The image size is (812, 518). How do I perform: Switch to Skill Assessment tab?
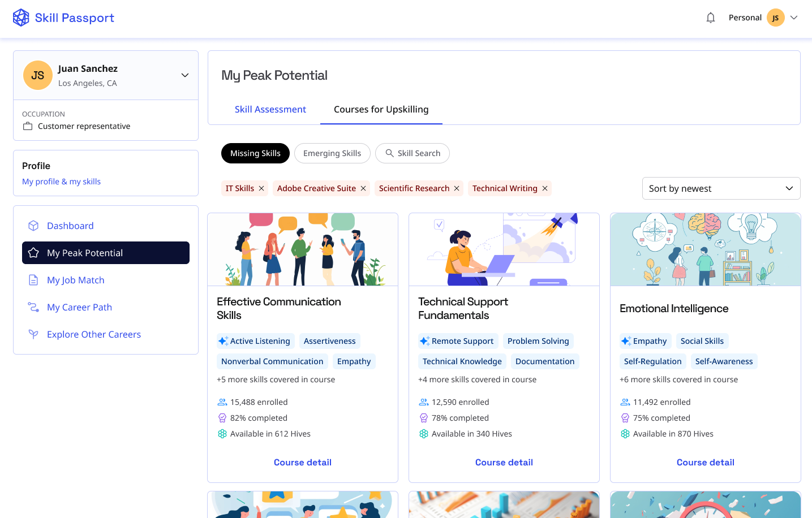click(x=270, y=109)
